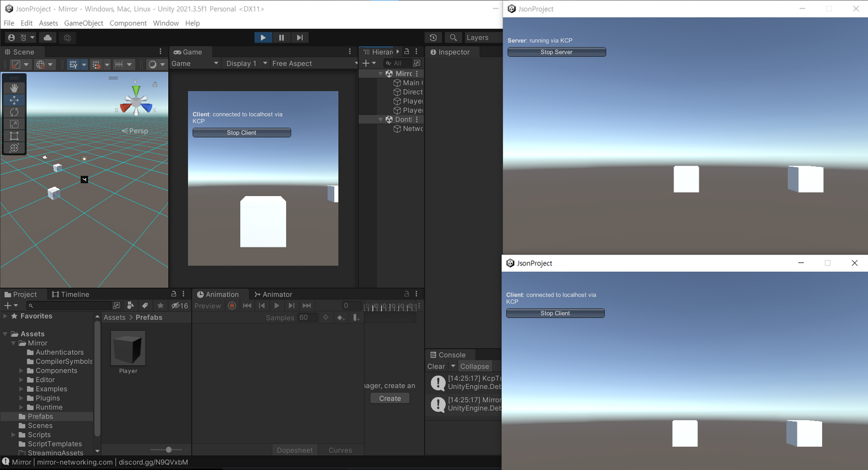Toggle animation record mode button
Screen dimensions: 868x470
pyautogui.click(x=232, y=306)
